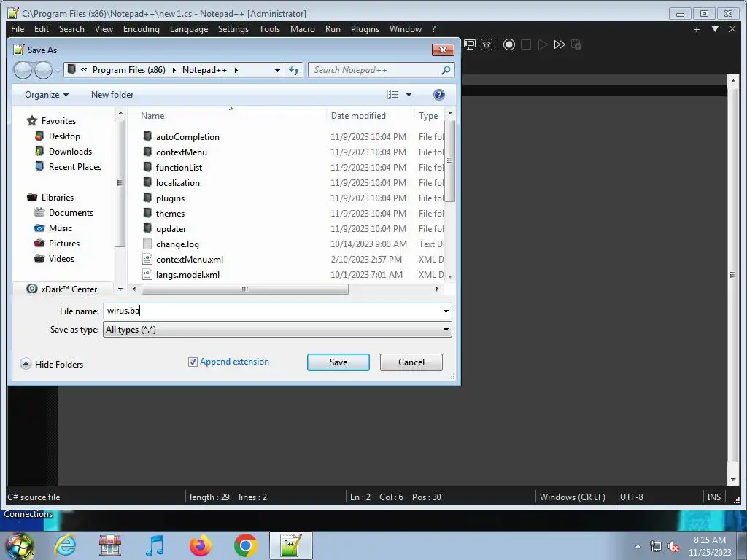Select the plugins folder
This screenshot has width=747, height=560.
click(x=170, y=198)
